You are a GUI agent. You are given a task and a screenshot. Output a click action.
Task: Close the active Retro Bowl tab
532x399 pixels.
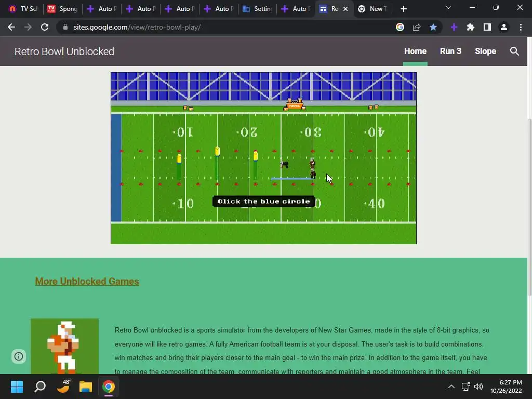pyautogui.click(x=345, y=9)
